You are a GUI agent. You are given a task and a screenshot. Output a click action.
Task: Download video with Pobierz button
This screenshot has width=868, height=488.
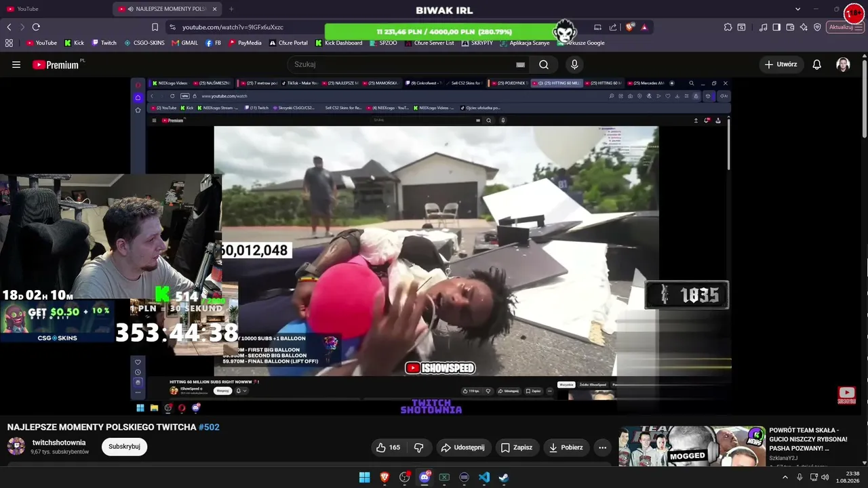pos(566,447)
